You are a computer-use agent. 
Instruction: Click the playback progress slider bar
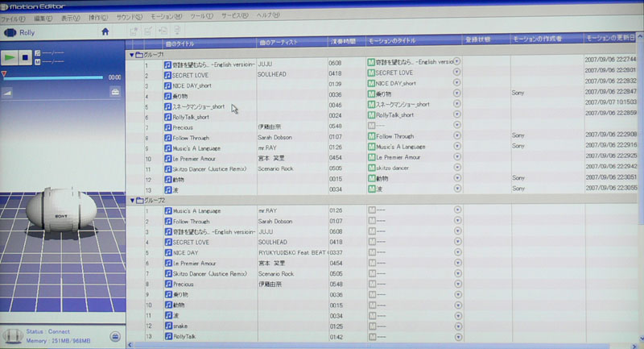click(53, 77)
